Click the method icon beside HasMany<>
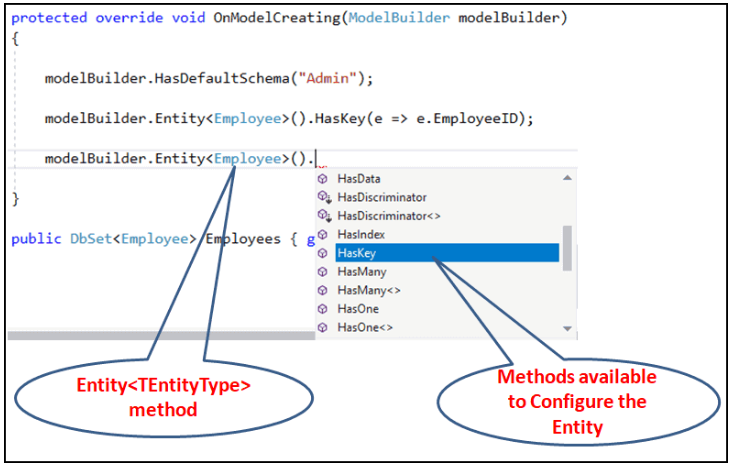Viewport: 732px width, 467px height. (x=323, y=290)
